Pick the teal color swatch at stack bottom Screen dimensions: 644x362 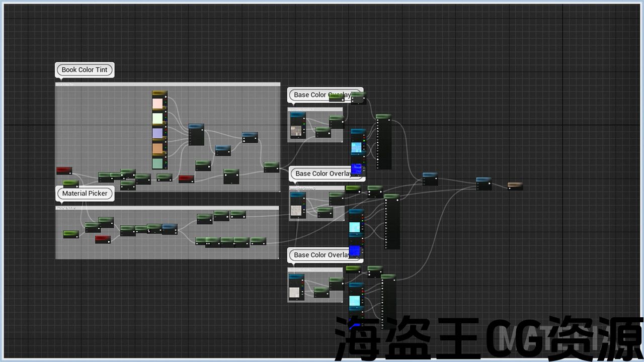[x=157, y=163]
